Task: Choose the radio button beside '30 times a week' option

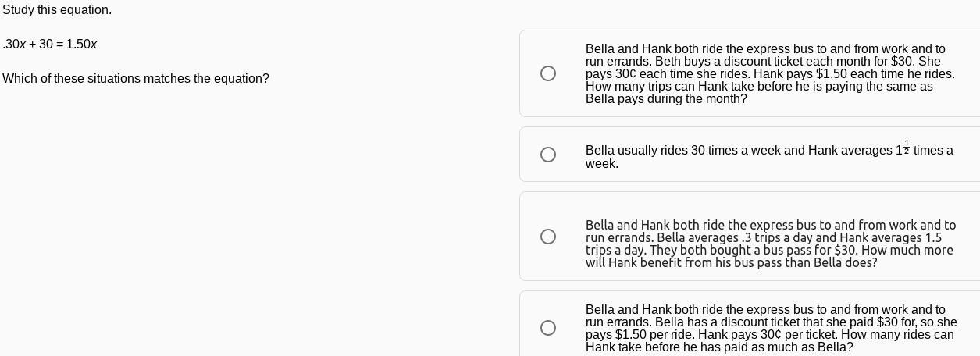Action: pyautogui.click(x=548, y=155)
